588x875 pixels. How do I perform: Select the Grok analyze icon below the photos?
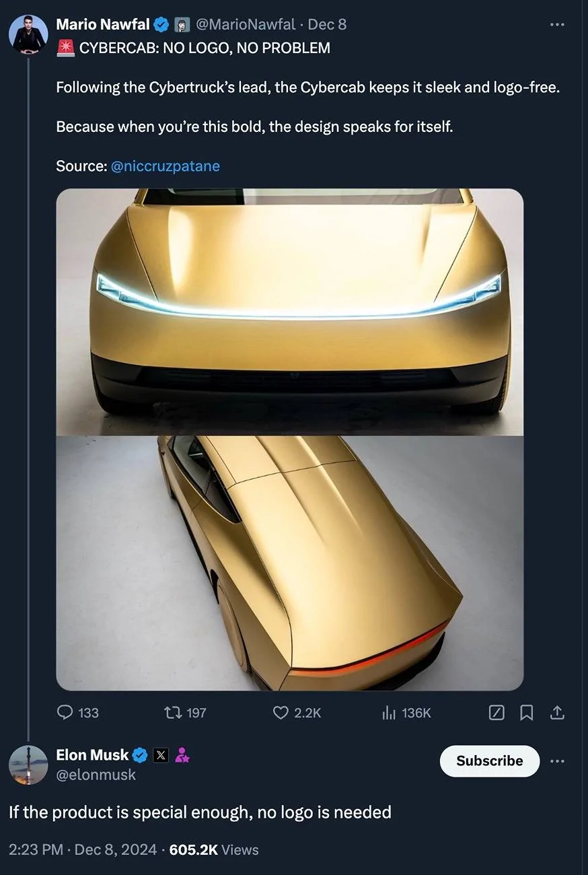coord(496,713)
